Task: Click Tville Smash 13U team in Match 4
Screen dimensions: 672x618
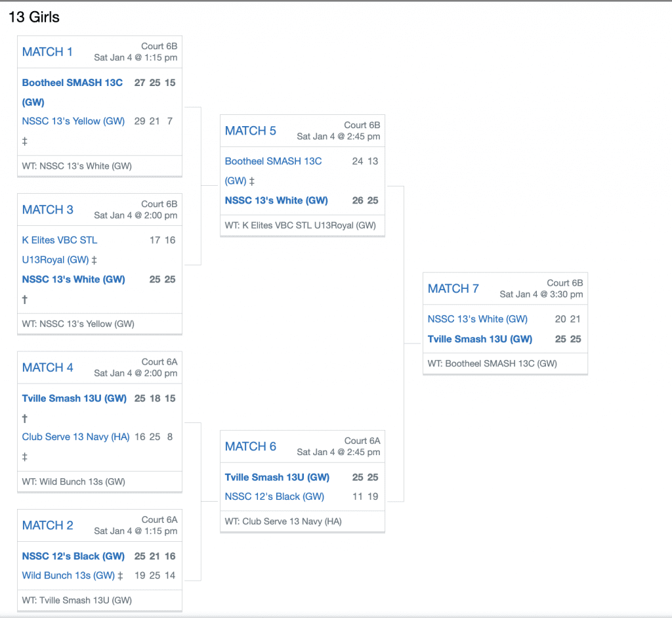Action: pos(74,399)
